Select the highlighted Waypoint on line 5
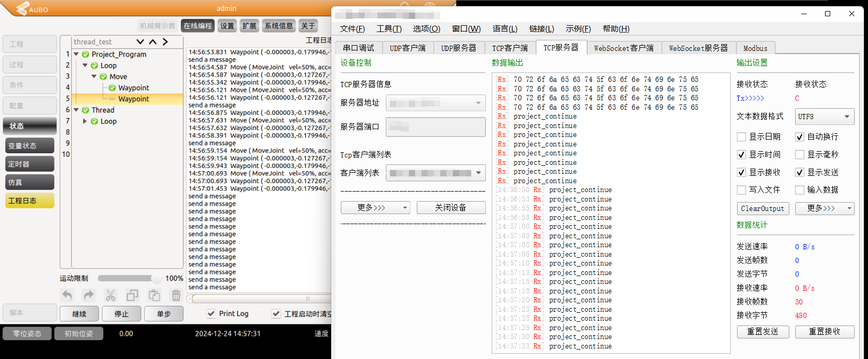Screen dimensions: 868x359 pos(133,99)
